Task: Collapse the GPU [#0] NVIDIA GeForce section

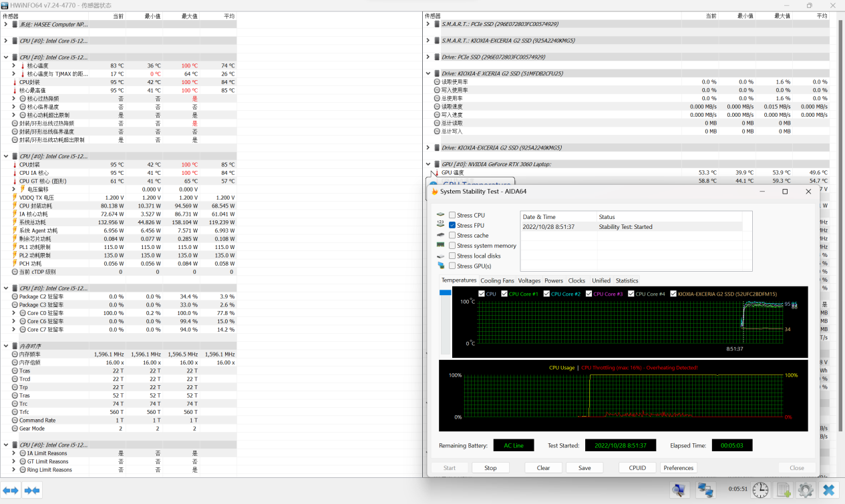Action: click(x=428, y=164)
